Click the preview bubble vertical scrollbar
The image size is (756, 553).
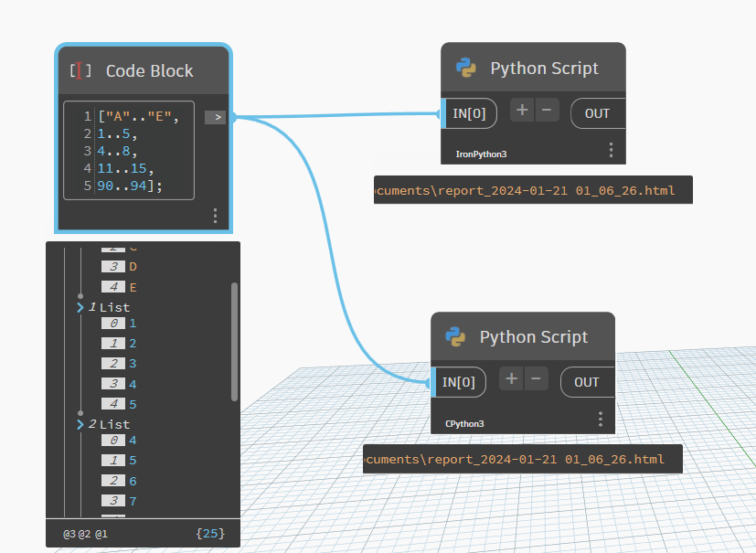(235, 341)
